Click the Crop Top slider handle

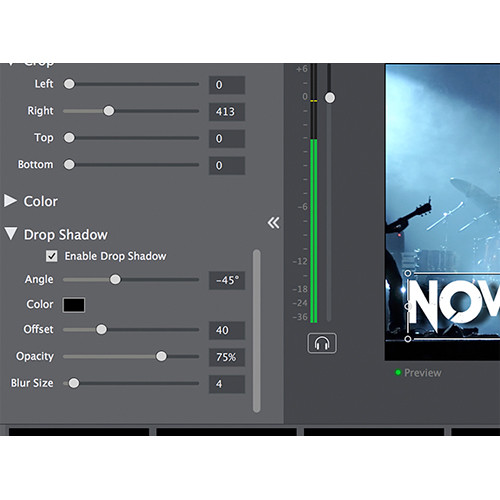[x=69, y=138]
